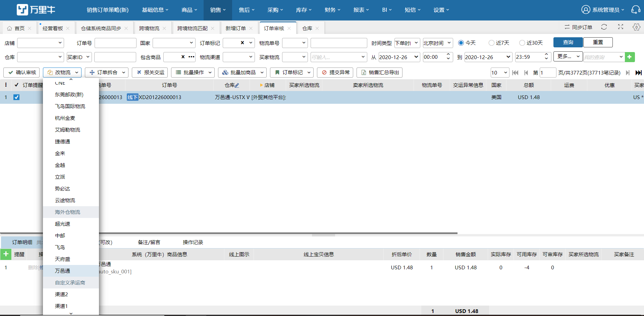
Task: Add order detail row with green plus
Action: (x=6, y=254)
